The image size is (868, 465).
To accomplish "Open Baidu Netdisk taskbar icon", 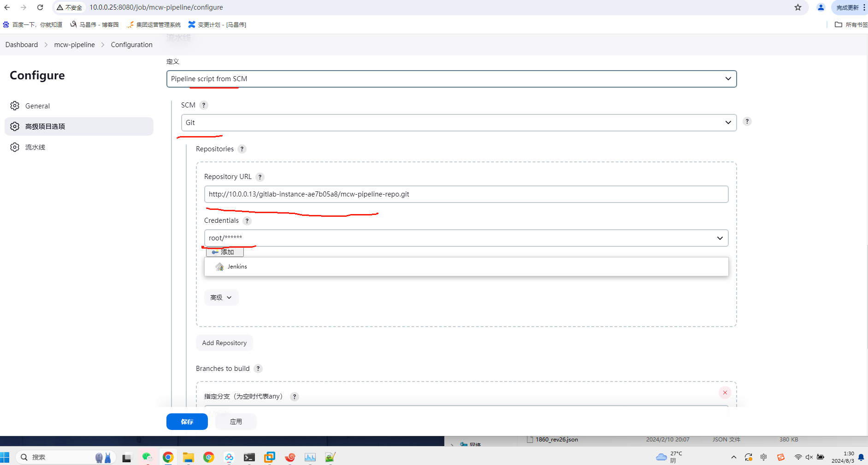I will [x=229, y=457].
